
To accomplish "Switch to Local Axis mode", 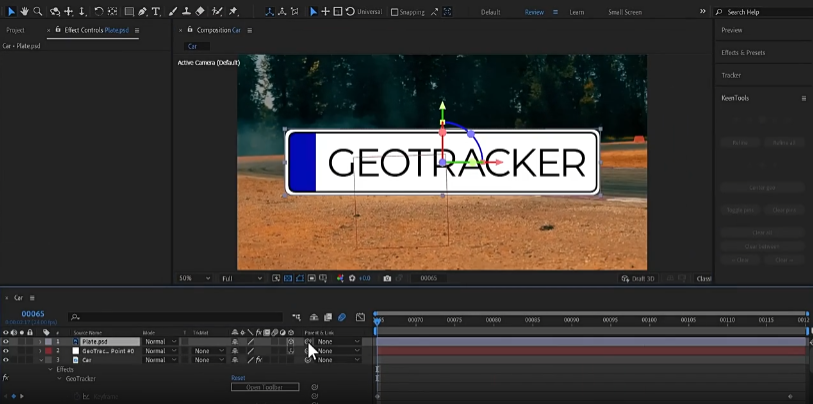I will [270, 11].
